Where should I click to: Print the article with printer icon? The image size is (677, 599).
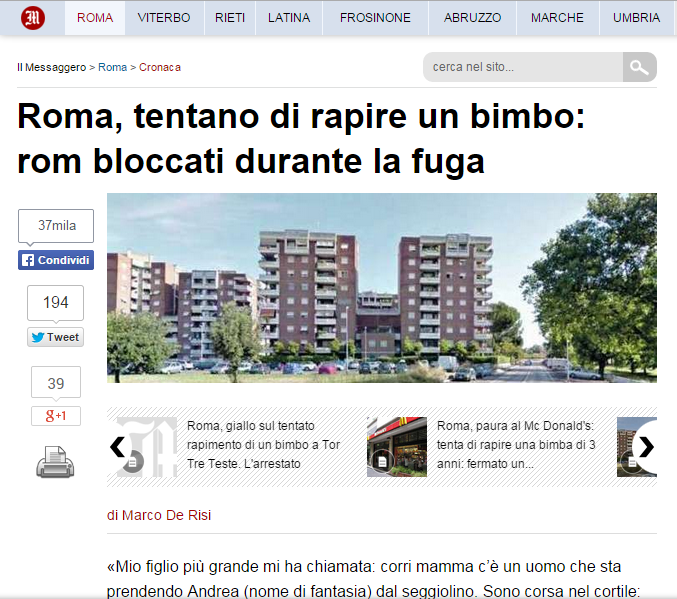(x=55, y=462)
